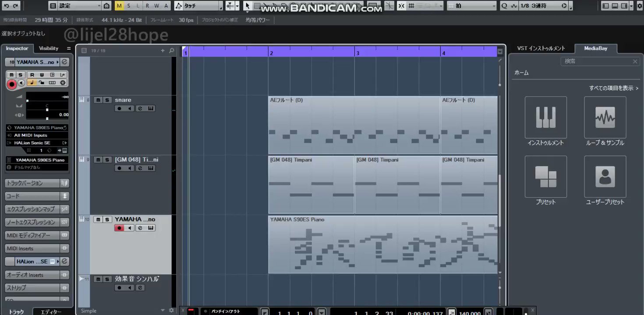Open channel settings 'e' for 効果音 track

pos(140,287)
